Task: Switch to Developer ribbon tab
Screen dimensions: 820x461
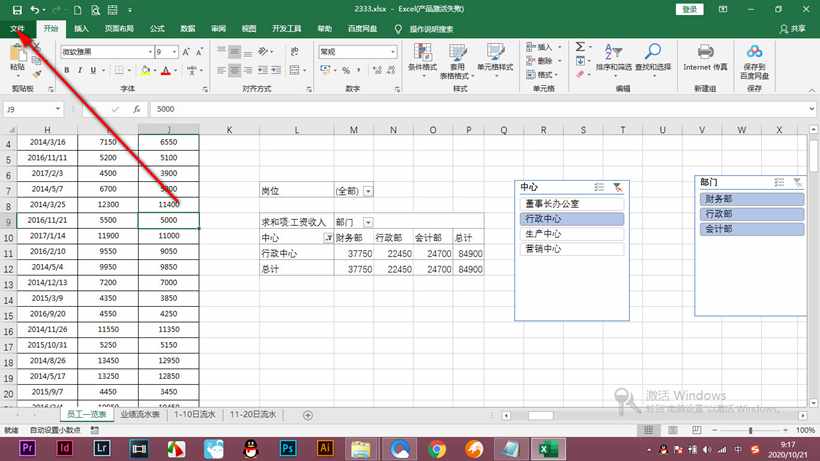Action: pyautogui.click(x=287, y=29)
